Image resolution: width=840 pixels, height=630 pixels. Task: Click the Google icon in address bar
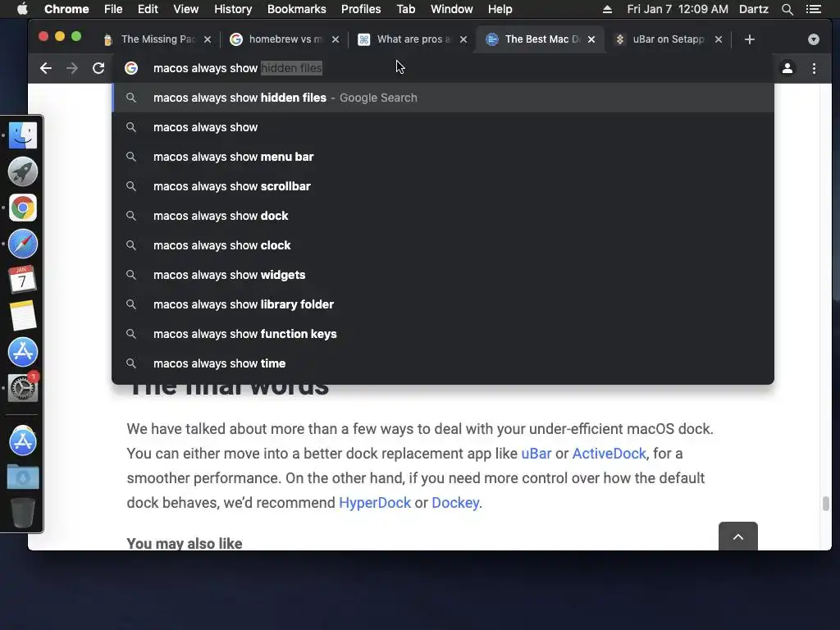click(131, 68)
